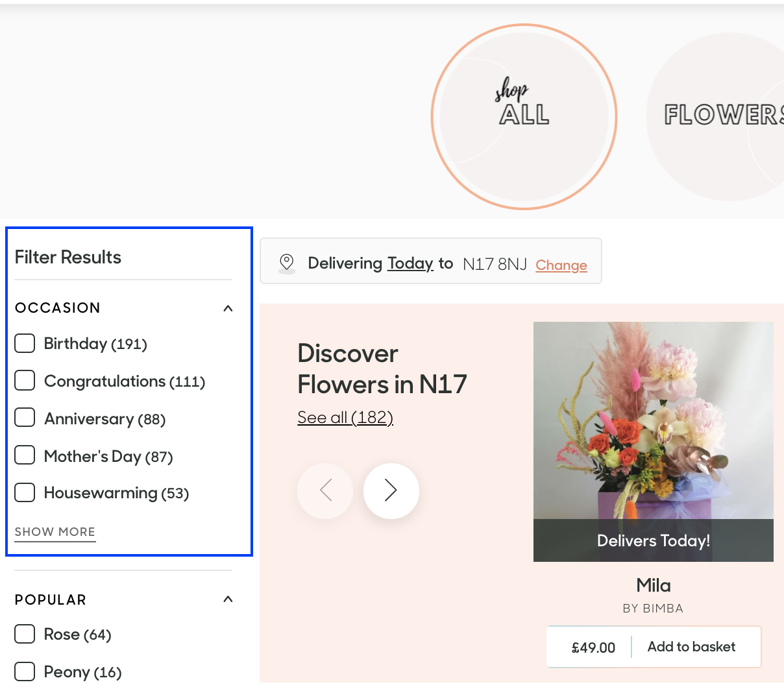The width and height of the screenshot is (784, 689).
Task: Add Mila bouquet to basket
Action: tap(691, 647)
